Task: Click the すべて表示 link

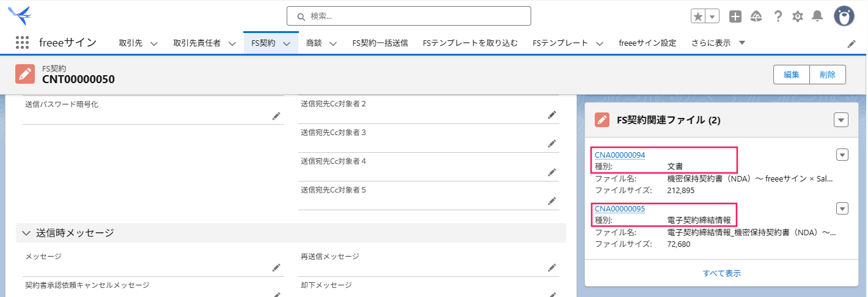Action: pos(722,273)
